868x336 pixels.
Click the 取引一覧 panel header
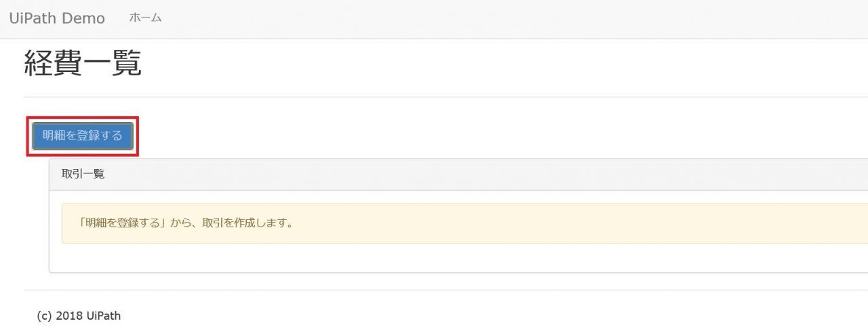coord(458,174)
